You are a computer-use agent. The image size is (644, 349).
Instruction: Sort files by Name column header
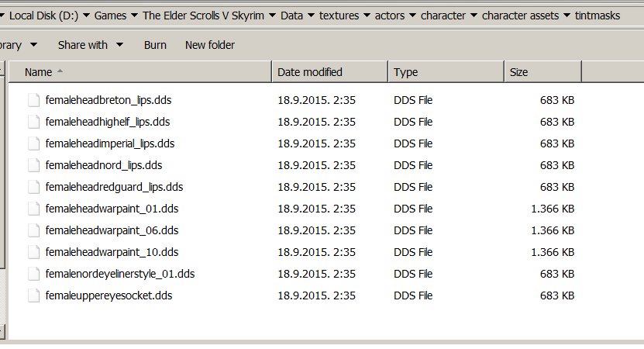(39, 72)
